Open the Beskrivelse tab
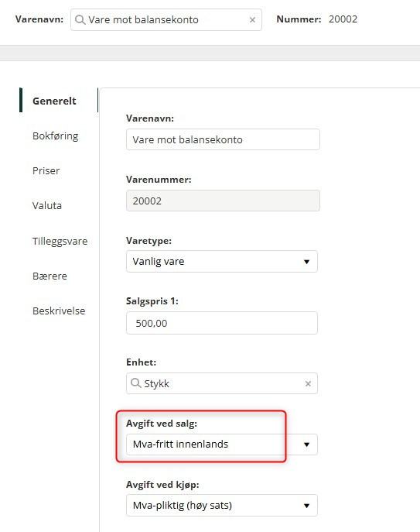Screen dimensions: 420x532 [59, 311]
